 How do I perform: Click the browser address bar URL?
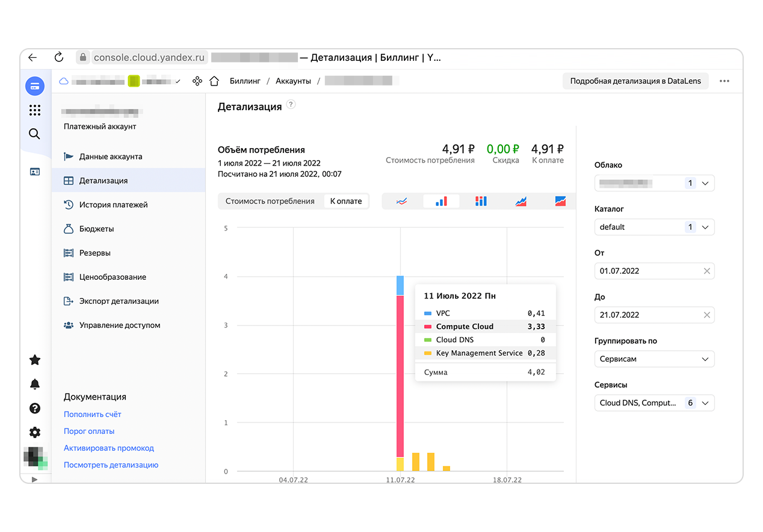[x=149, y=58]
